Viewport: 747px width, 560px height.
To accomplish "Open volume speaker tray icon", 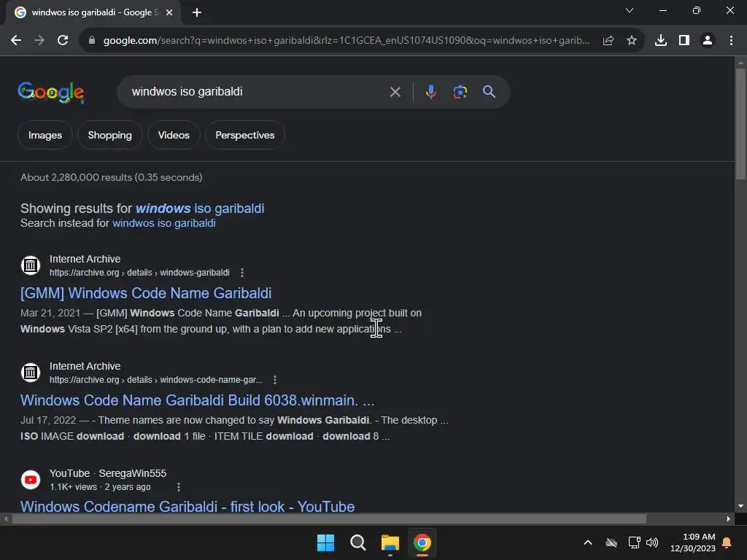I will (652, 542).
